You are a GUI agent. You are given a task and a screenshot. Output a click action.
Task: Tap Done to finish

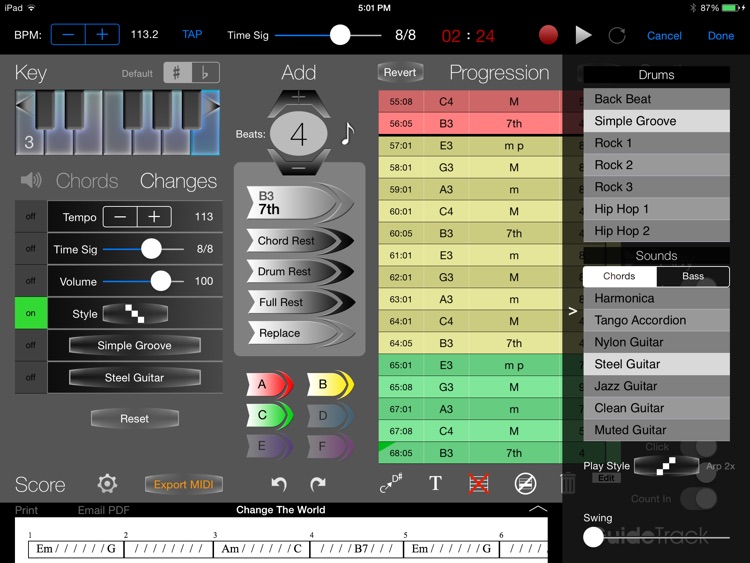pyautogui.click(x=721, y=36)
